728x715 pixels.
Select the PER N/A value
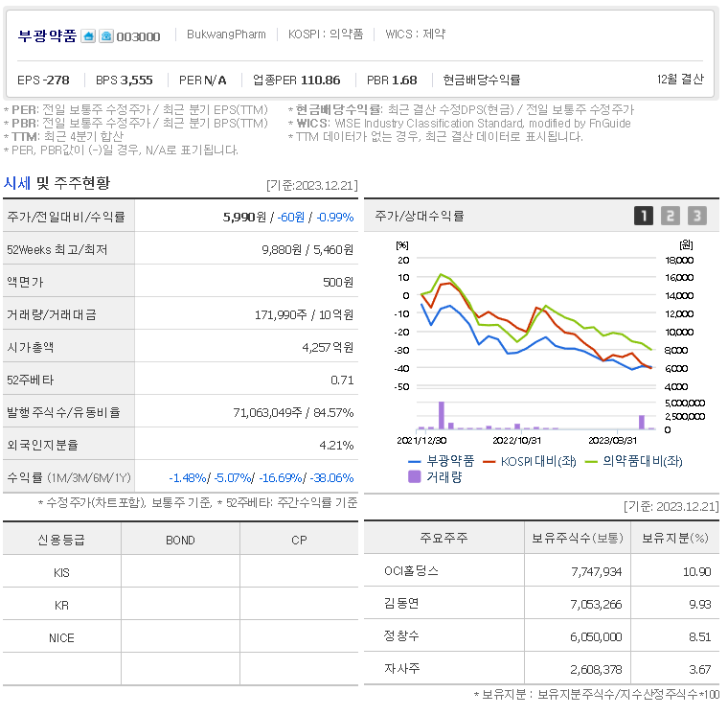202,80
